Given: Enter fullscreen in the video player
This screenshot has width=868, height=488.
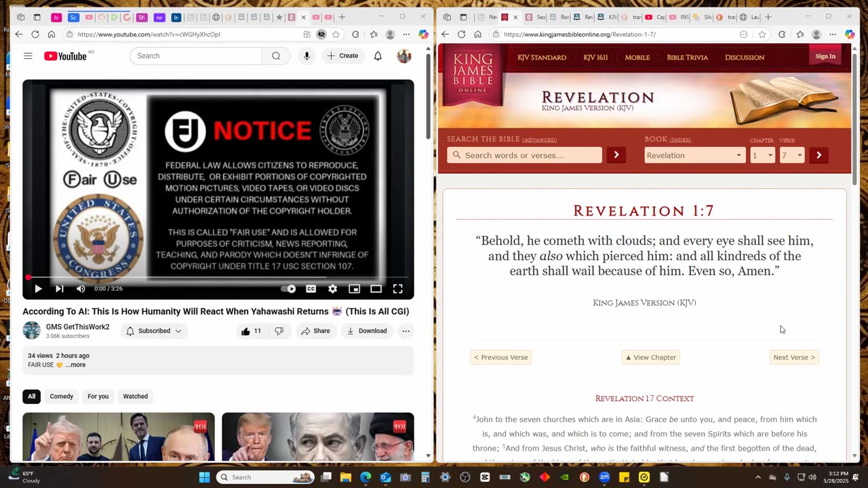Looking at the screenshot, I should coord(398,289).
